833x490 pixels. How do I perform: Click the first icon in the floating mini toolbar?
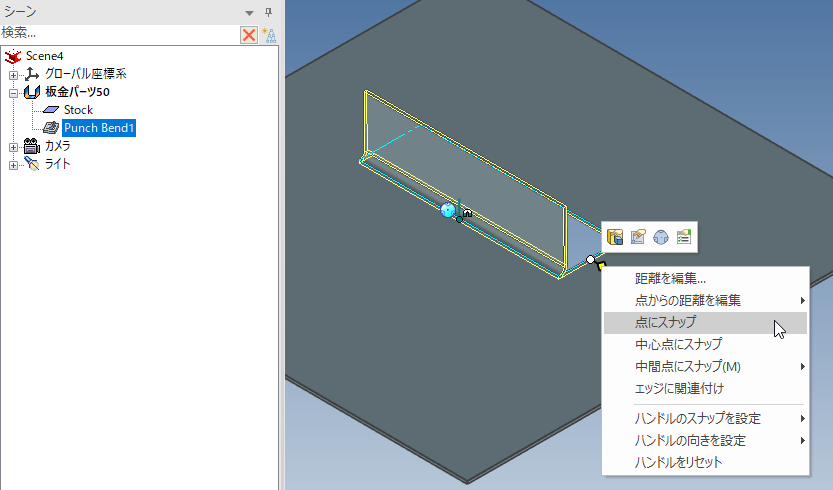[x=615, y=237]
